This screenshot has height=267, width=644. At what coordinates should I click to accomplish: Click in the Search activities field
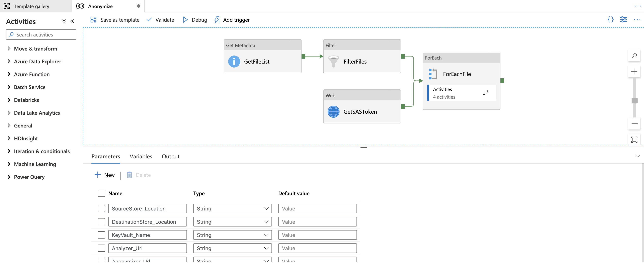pyautogui.click(x=41, y=34)
